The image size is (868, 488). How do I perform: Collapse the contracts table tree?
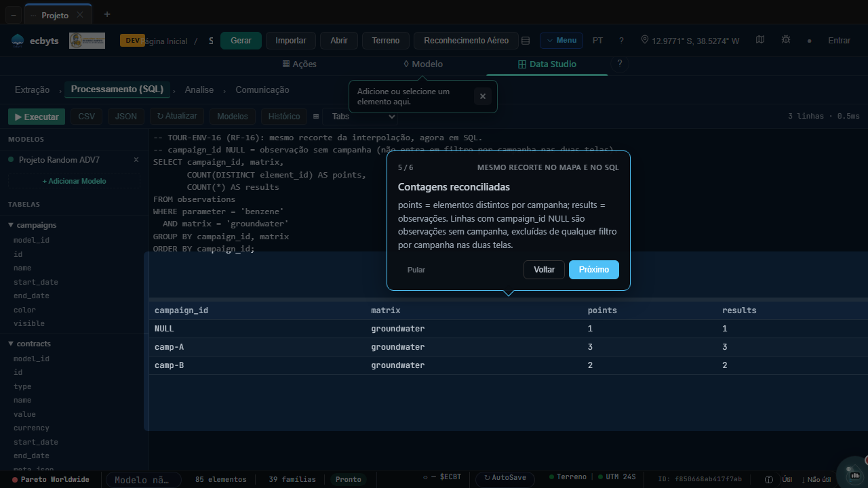[x=31, y=344]
